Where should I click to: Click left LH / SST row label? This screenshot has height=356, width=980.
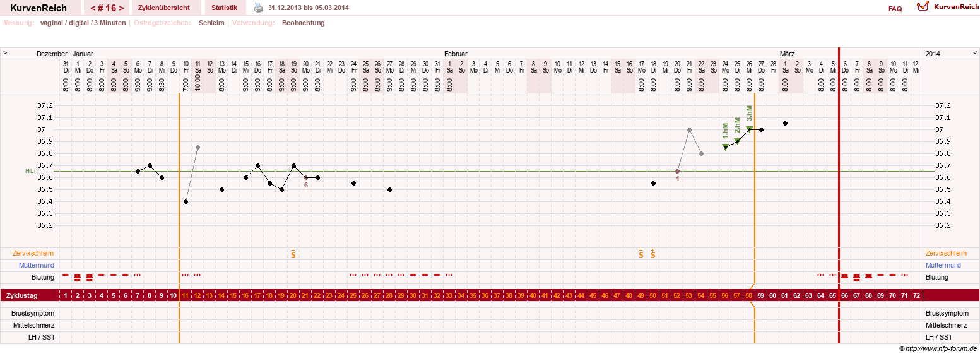click(x=40, y=337)
